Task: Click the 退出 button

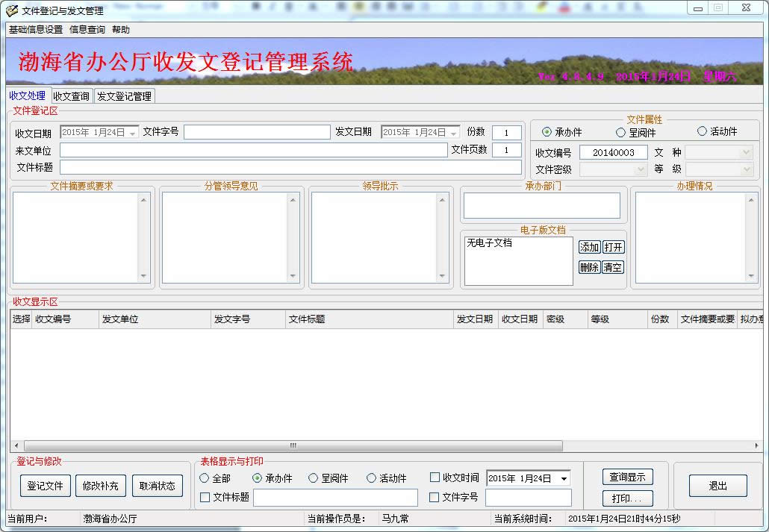Action: [717, 486]
